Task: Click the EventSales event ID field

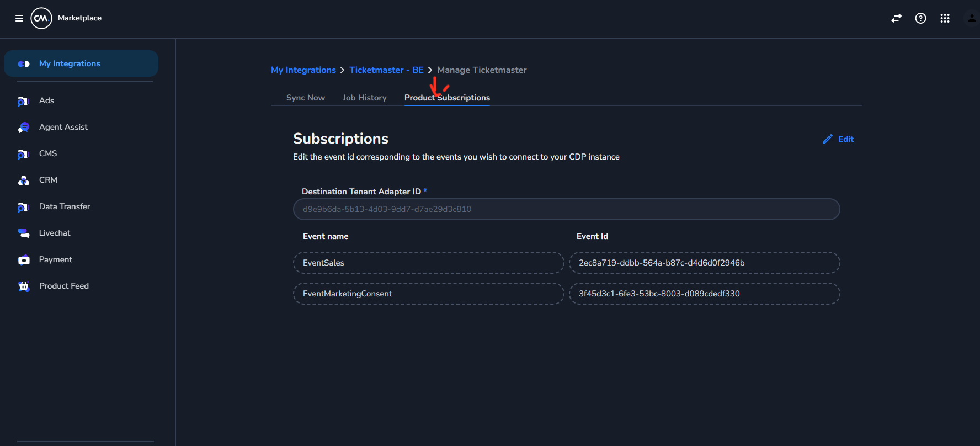Action: [x=705, y=263]
